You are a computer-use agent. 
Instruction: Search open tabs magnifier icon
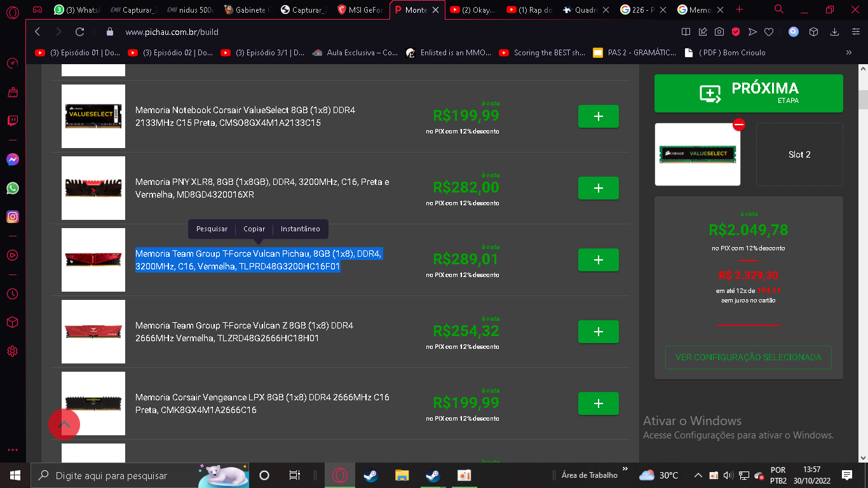779,10
